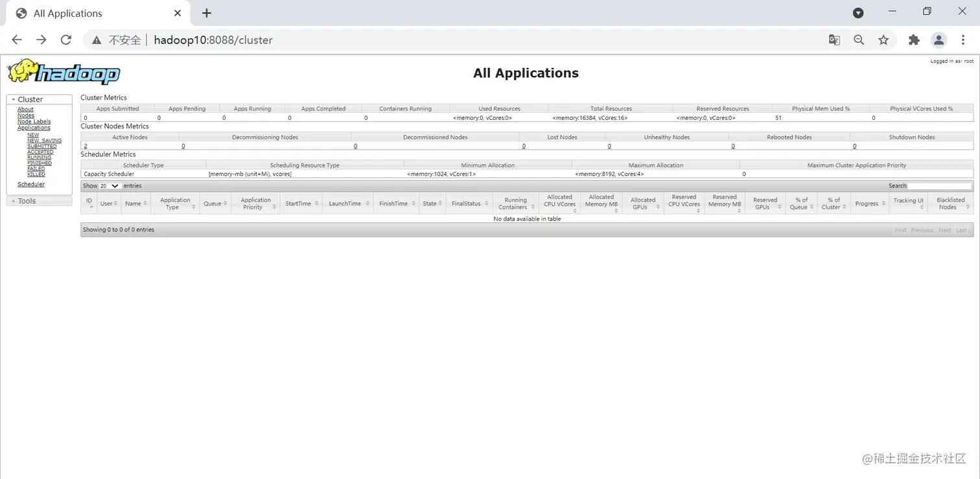Click the browser forward arrow
The width and height of the screenshot is (980, 479).
pyautogui.click(x=41, y=40)
